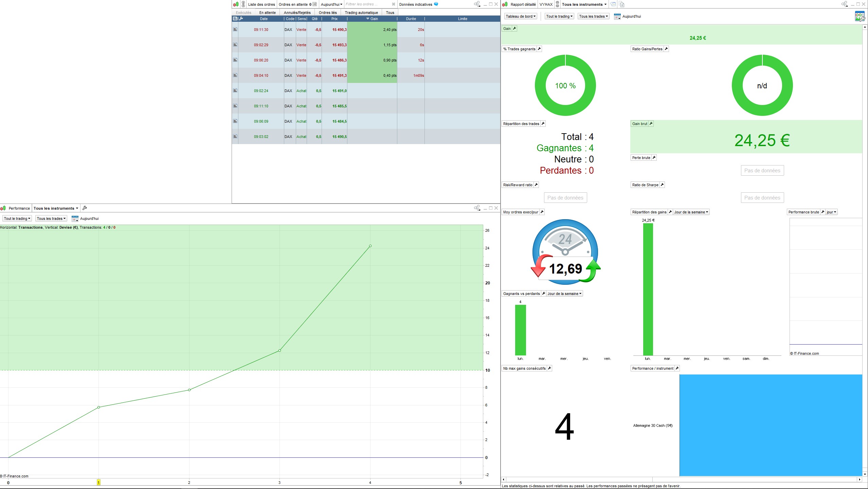868x489 pixels.
Task: Open the settings wrench for Gain brut
Action: (651, 124)
